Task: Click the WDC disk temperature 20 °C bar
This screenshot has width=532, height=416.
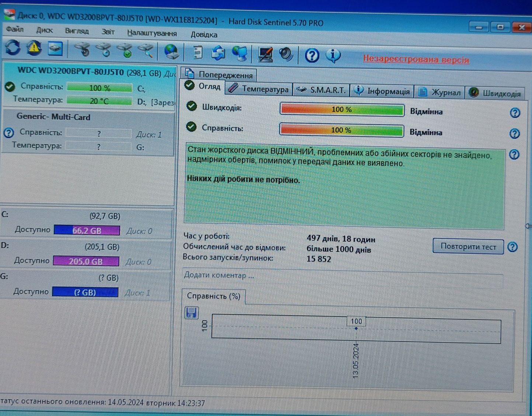Action: (x=99, y=101)
